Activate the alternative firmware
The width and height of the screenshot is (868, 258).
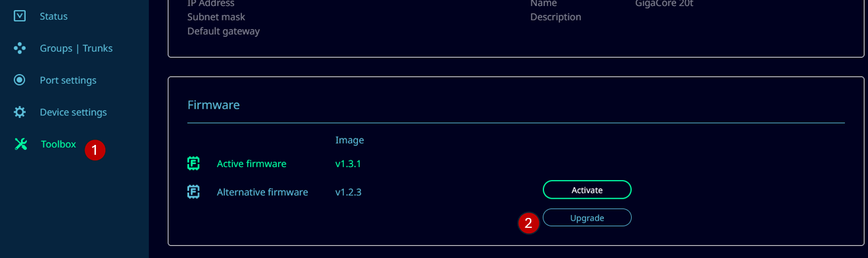tap(587, 190)
